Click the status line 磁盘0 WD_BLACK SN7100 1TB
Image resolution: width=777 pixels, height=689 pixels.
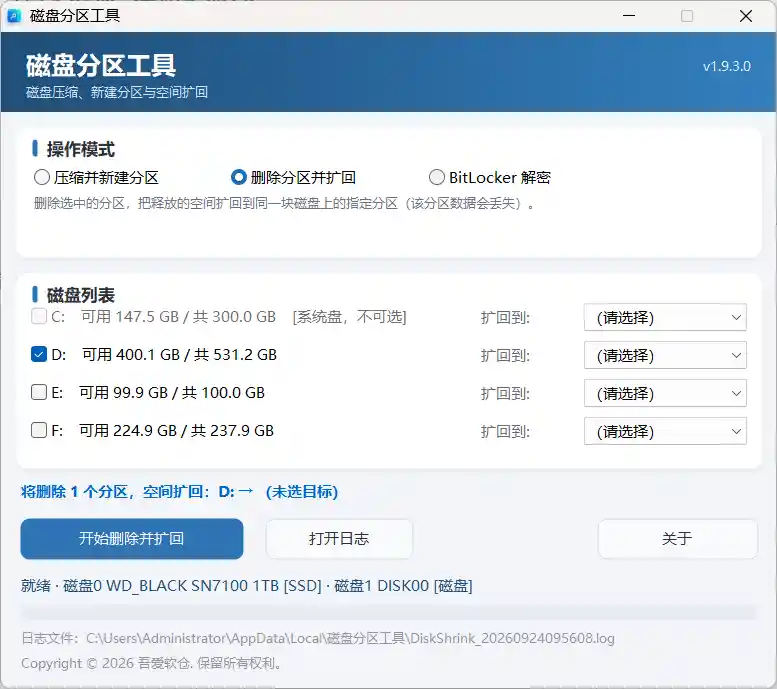click(192, 586)
